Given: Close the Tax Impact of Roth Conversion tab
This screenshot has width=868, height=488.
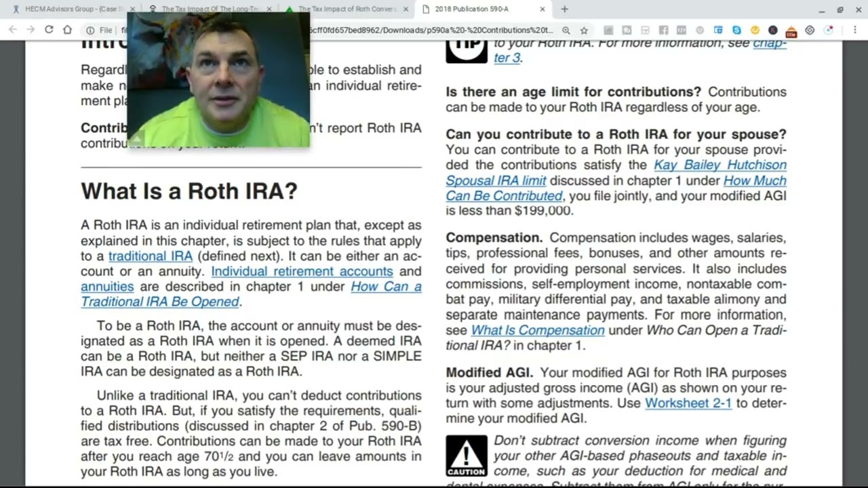Looking at the screenshot, I should [406, 9].
